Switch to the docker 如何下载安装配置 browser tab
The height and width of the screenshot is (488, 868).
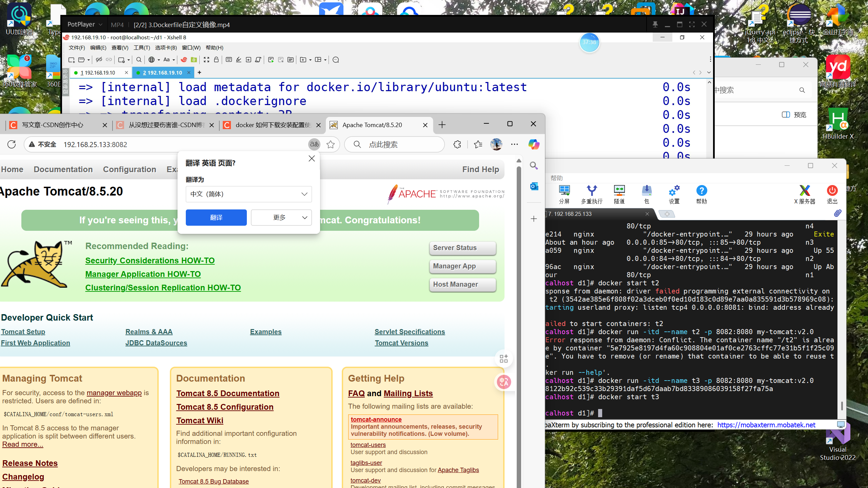pyautogui.click(x=273, y=125)
